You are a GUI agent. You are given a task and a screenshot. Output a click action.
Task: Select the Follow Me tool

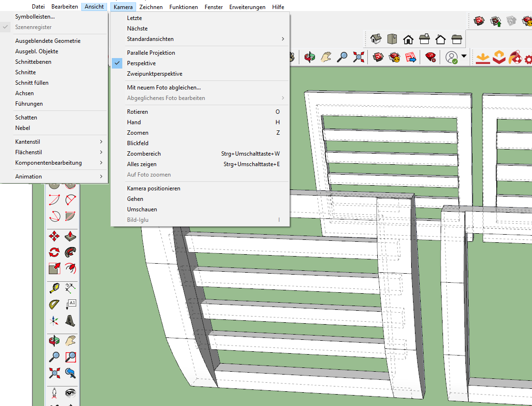tap(70, 252)
